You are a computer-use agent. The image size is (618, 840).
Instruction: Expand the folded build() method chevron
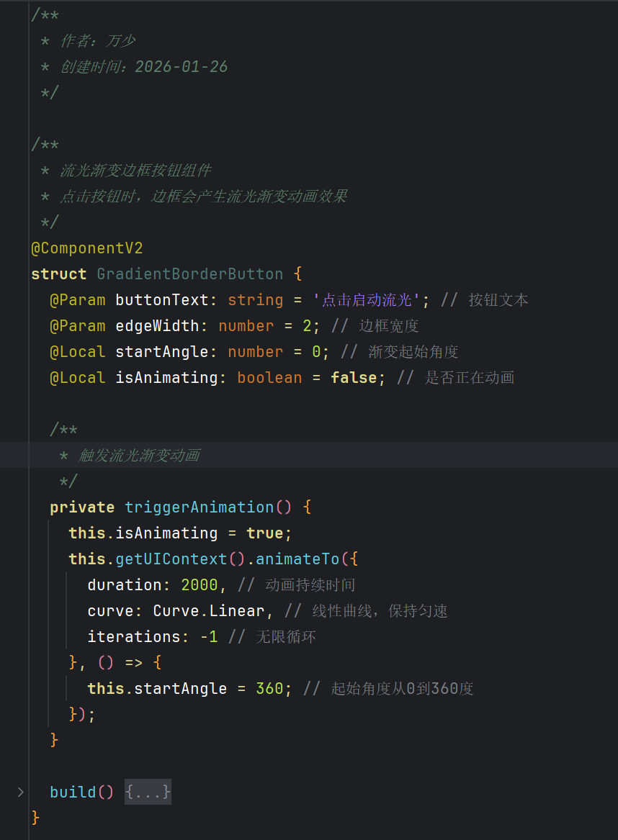pos(20,792)
